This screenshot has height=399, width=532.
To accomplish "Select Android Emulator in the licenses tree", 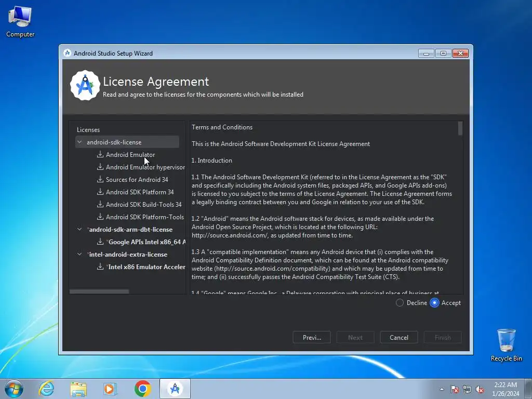I will (x=130, y=155).
